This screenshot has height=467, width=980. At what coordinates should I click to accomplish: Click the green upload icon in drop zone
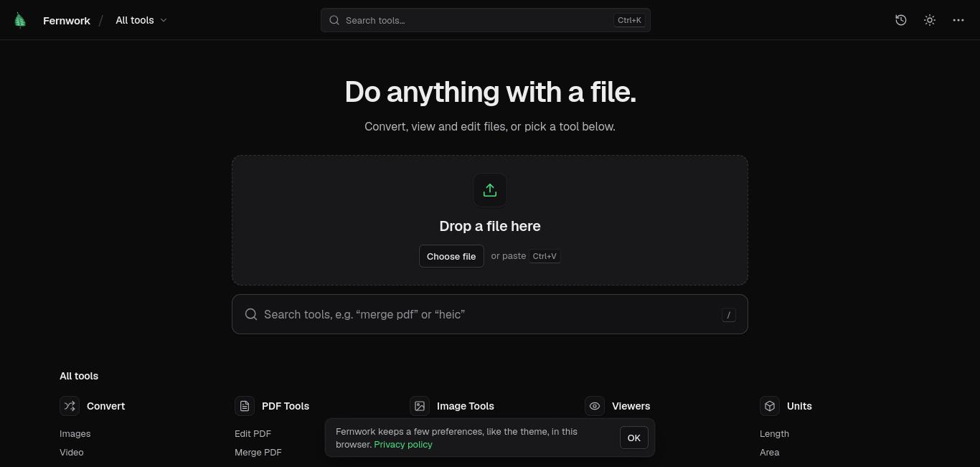click(490, 190)
